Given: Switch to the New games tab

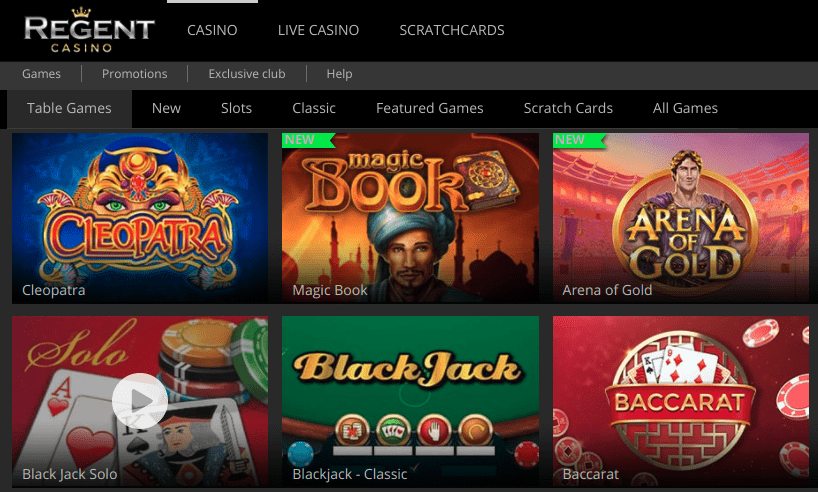Looking at the screenshot, I should point(166,109).
